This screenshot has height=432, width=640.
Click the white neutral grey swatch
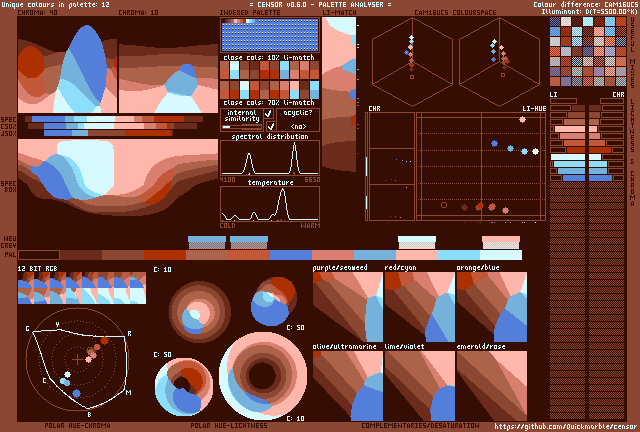click(x=417, y=242)
